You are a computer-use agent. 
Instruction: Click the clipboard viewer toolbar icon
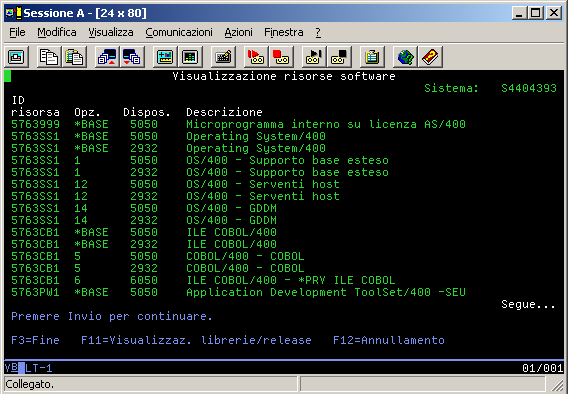(x=372, y=57)
